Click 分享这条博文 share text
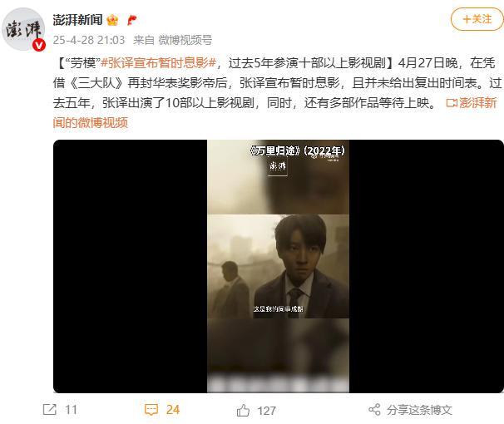504x424 pixels. coord(419,410)
